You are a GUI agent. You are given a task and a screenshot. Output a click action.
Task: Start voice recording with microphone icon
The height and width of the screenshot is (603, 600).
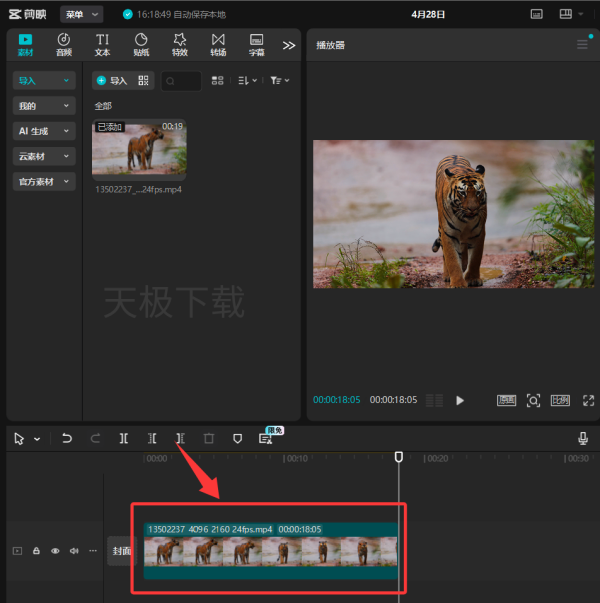(x=583, y=438)
